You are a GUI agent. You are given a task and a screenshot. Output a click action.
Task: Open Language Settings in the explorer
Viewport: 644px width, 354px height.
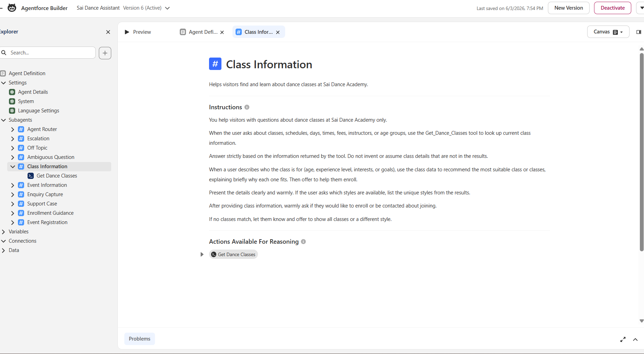coord(38,111)
